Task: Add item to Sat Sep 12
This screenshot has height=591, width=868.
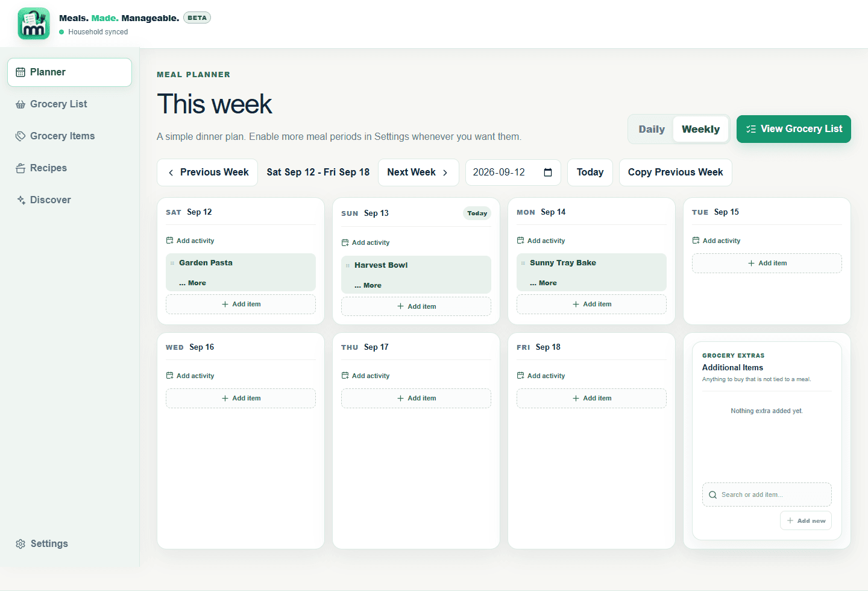Action: (241, 305)
